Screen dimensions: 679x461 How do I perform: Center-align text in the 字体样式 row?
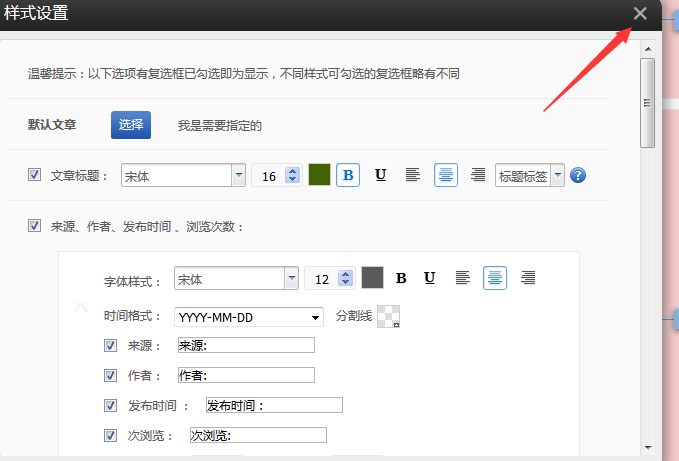point(494,278)
